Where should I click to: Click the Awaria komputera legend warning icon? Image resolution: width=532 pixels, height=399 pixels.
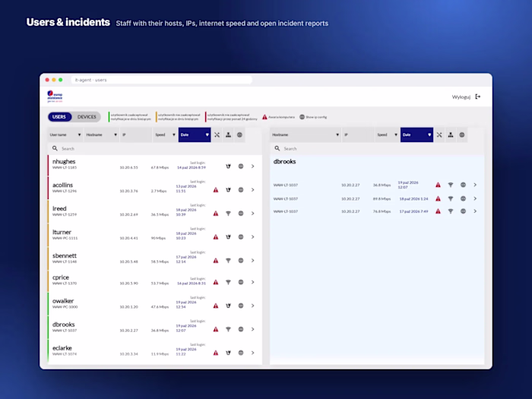pyautogui.click(x=264, y=117)
